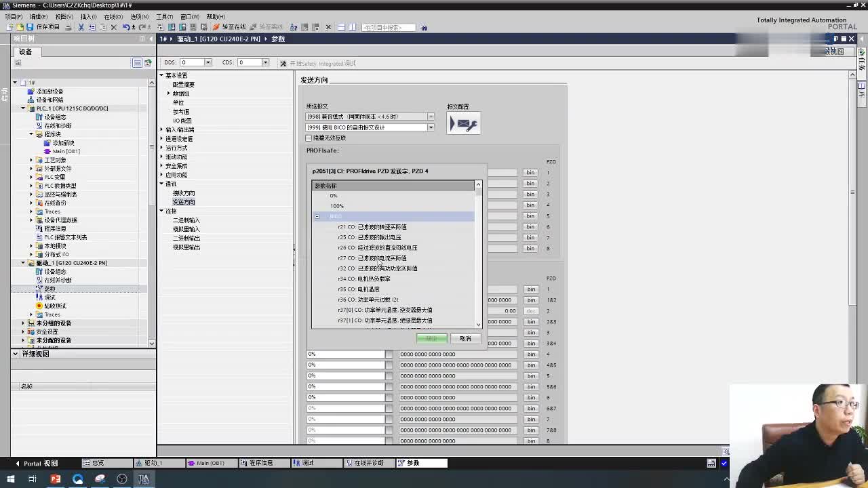This screenshot has height=488, width=868.
Task: Collapse the project tree panel arrow
Action: [151, 39]
